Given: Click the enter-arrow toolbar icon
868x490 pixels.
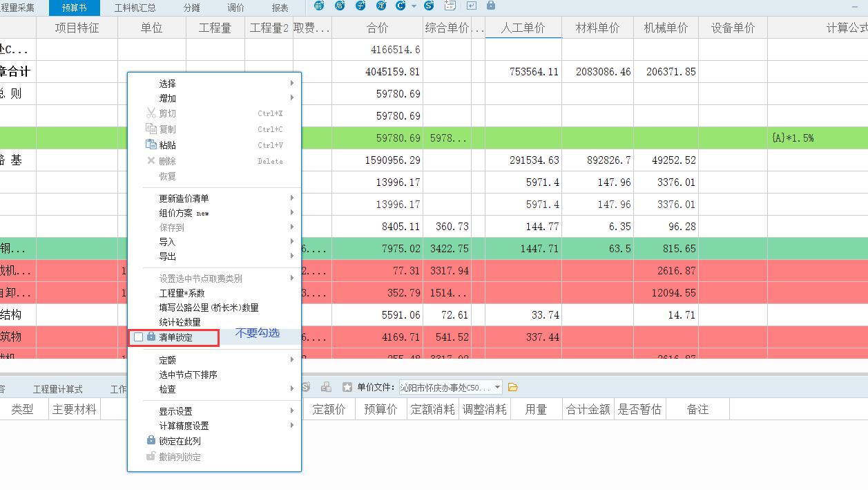Looking at the screenshot, I should (x=472, y=6).
